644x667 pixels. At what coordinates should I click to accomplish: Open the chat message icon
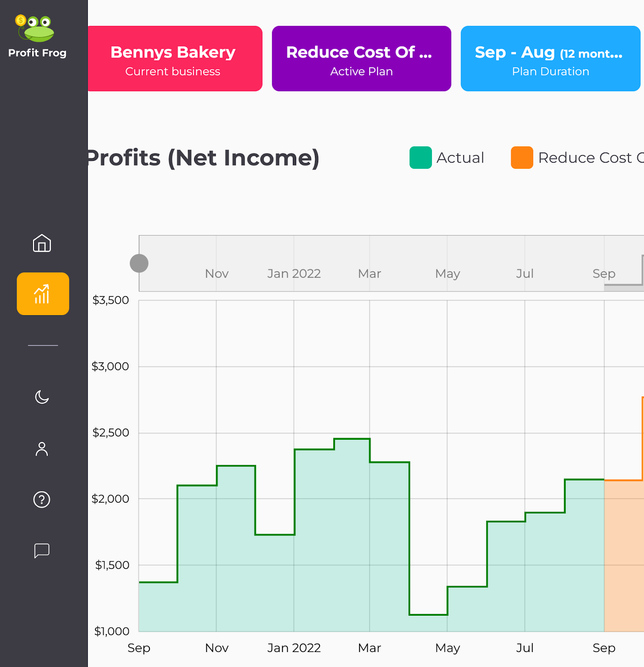tap(42, 551)
